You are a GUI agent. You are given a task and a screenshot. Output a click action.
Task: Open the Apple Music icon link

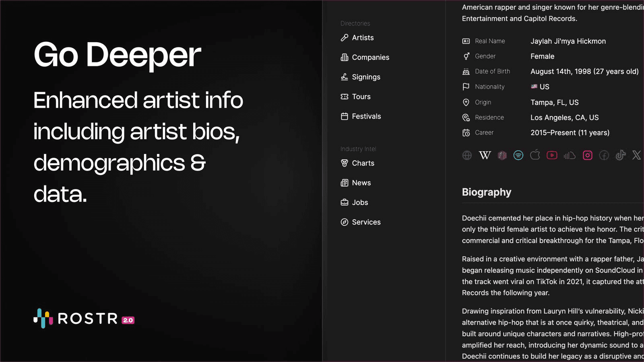(535, 155)
